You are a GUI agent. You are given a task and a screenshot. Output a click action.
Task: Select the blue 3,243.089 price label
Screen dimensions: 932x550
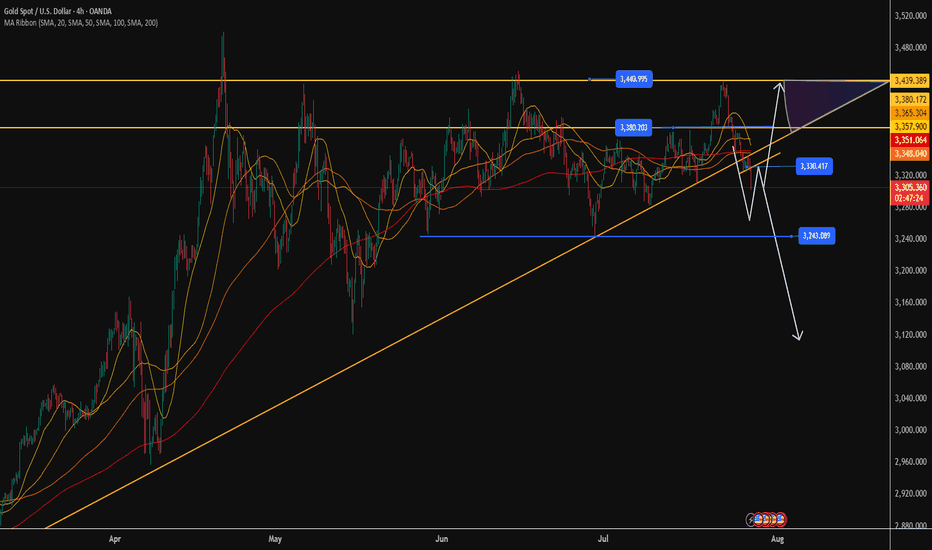tap(816, 236)
